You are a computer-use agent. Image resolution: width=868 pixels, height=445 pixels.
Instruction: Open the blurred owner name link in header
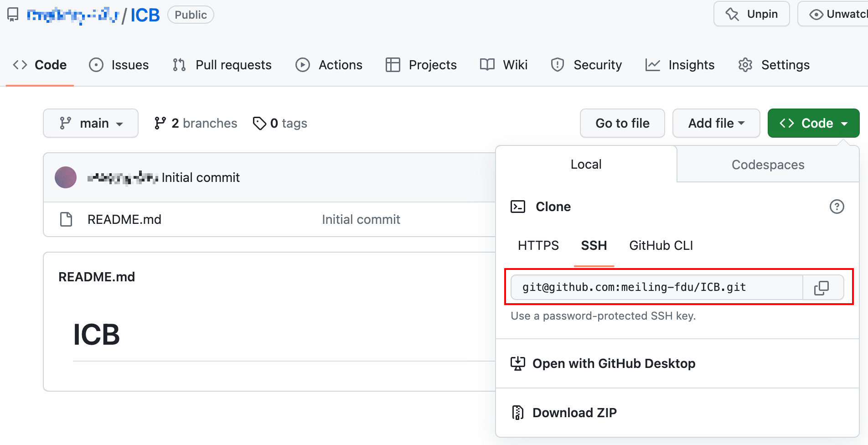[x=73, y=16]
